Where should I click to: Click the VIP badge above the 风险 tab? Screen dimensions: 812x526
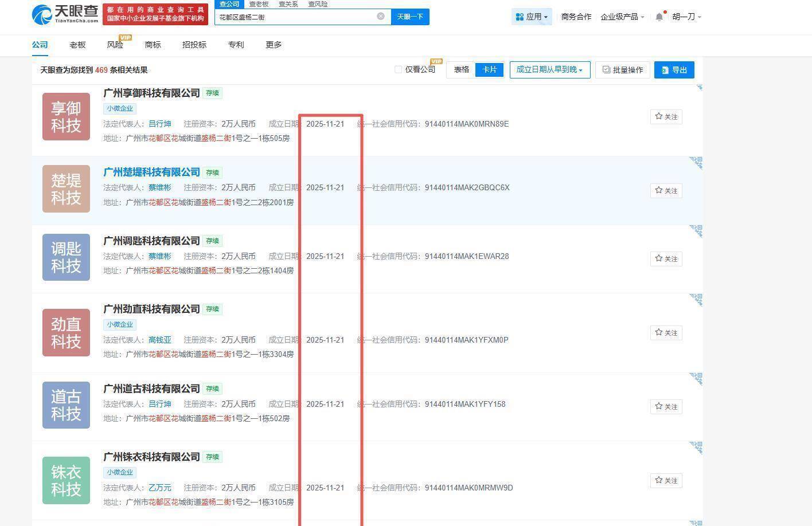[x=125, y=37]
